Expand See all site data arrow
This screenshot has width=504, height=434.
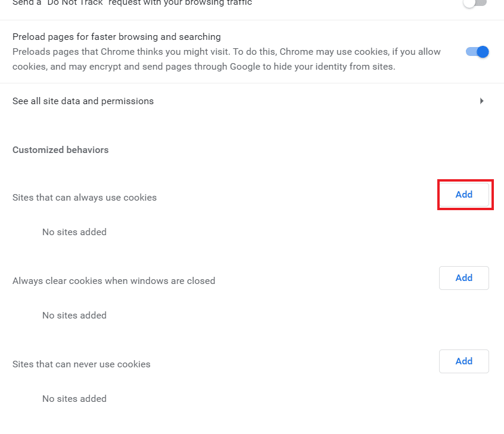(481, 101)
